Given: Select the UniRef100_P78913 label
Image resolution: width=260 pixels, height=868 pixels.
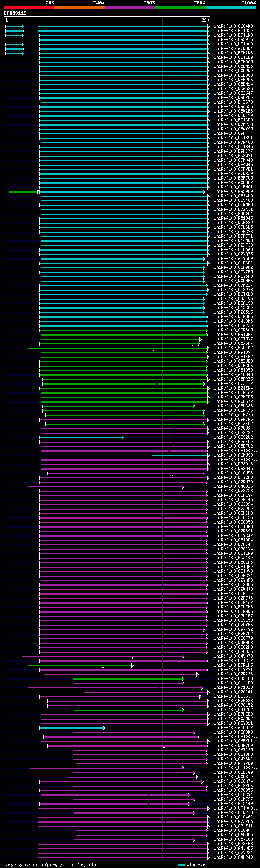Looking at the screenshot, I should coord(233,464).
